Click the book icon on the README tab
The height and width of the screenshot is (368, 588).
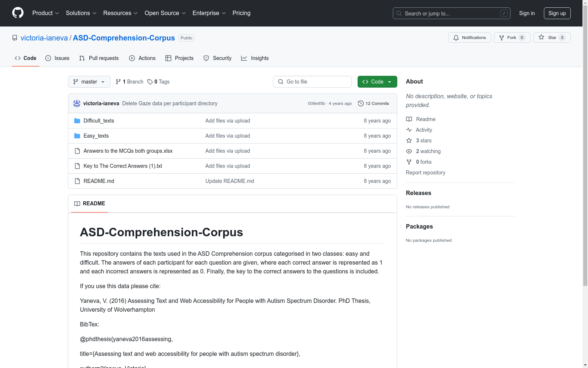tap(77, 204)
